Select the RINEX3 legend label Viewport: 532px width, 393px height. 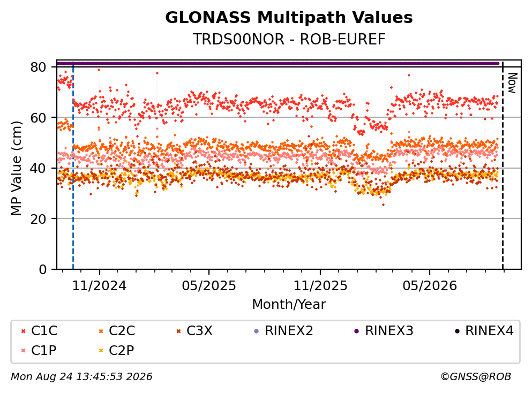(x=389, y=330)
